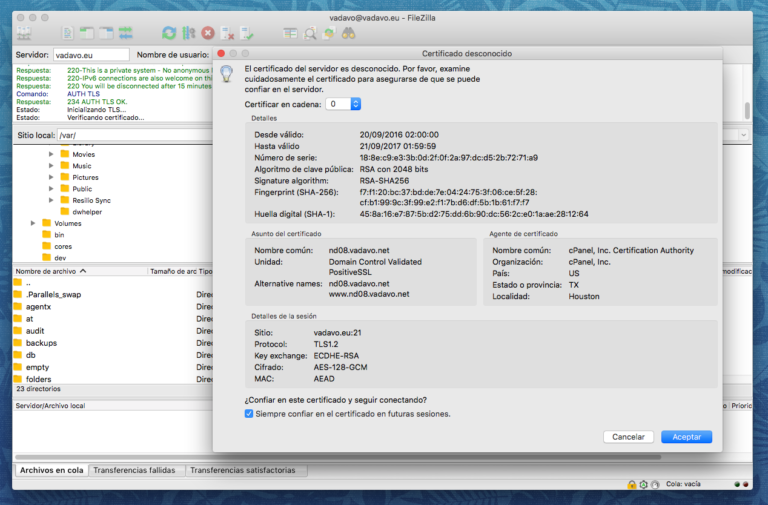
Task: Toggle the remote directory tree icon
Action: (106, 33)
